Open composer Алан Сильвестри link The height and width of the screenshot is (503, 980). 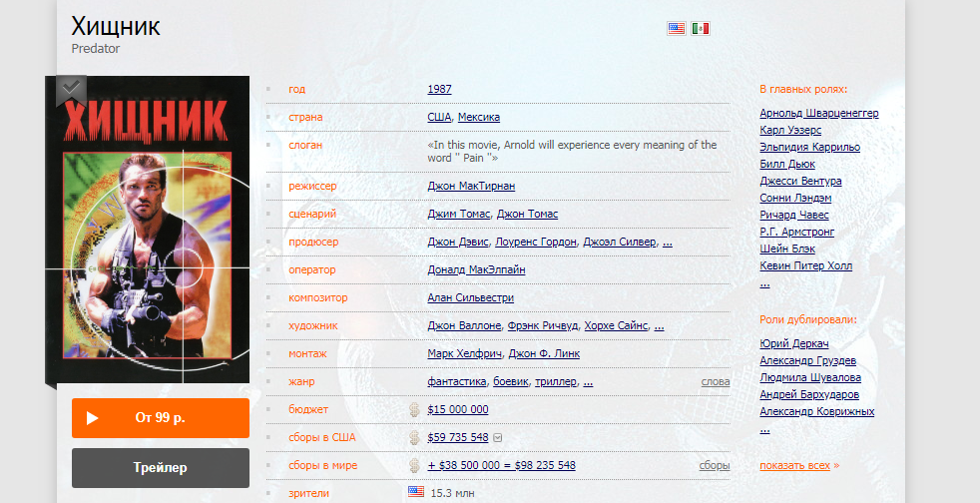pyautogui.click(x=471, y=298)
